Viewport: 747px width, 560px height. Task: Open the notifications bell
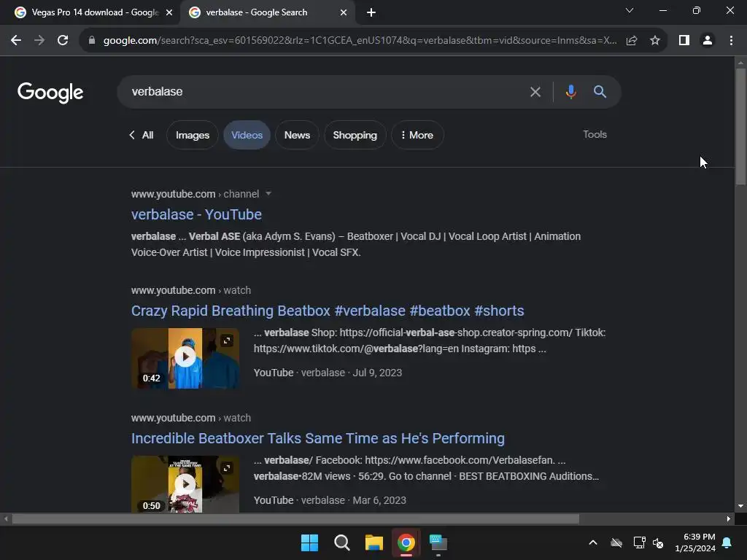click(727, 542)
